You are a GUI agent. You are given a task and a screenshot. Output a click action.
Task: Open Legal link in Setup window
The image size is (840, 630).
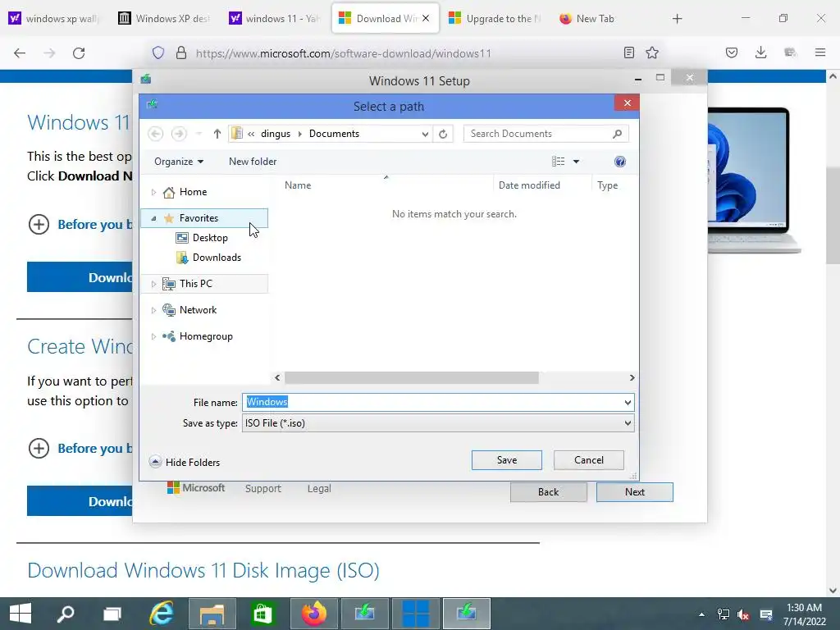click(x=319, y=489)
